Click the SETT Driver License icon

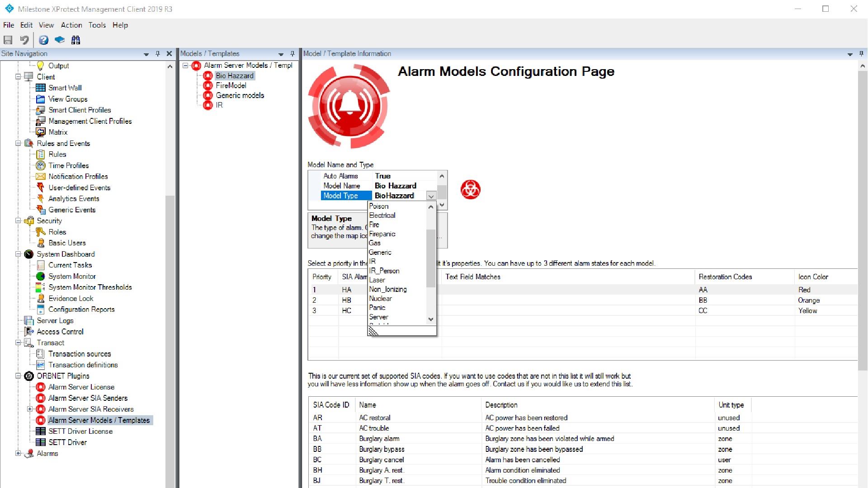pyautogui.click(x=41, y=431)
